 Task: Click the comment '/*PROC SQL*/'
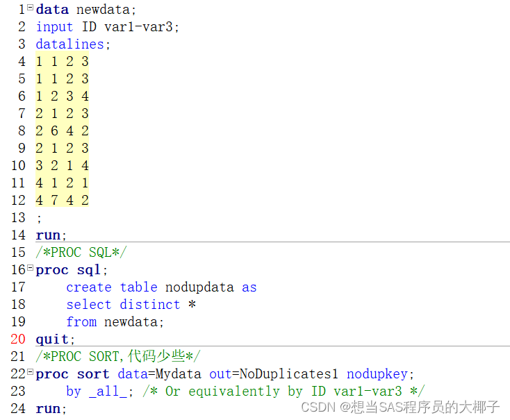pyautogui.click(x=81, y=252)
